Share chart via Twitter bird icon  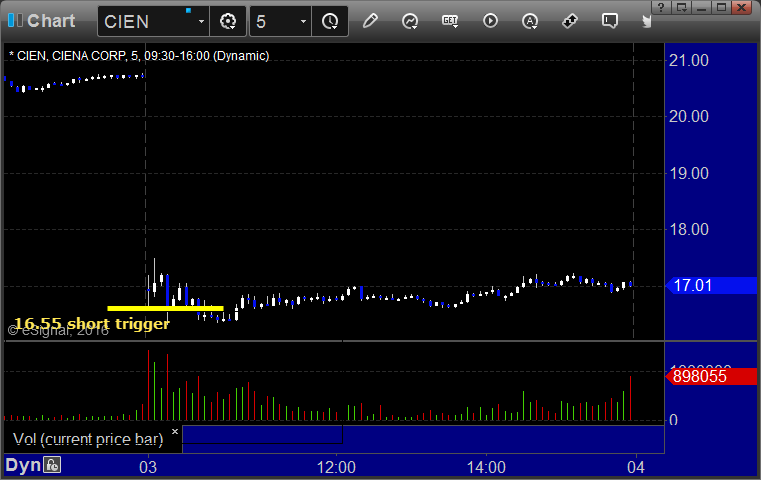pyautogui.click(x=649, y=21)
